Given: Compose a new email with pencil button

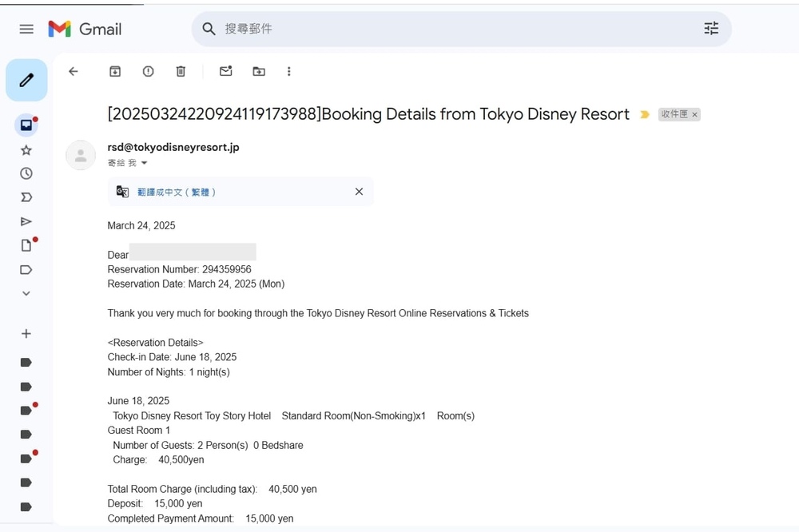Looking at the screenshot, I should pyautogui.click(x=26, y=80).
